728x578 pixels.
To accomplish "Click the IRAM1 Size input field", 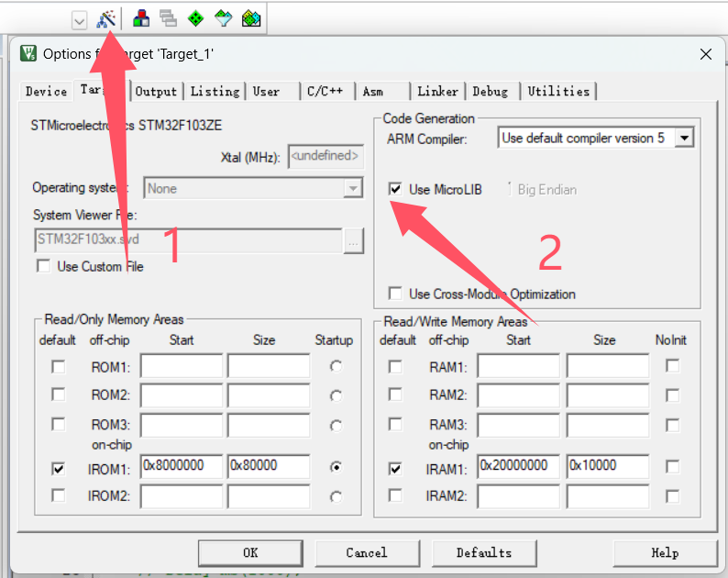I will coord(606,467).
